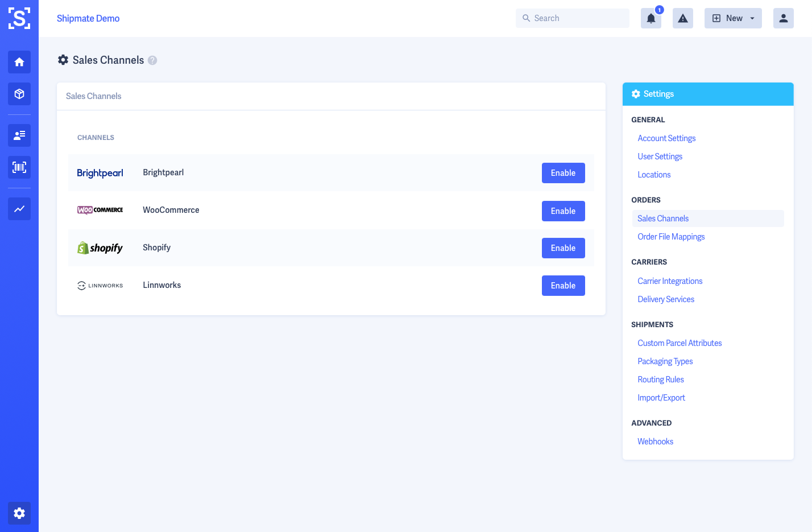Open Packaging Types
The width and height of the screenshot is (812, 532).
click(x=665, y=361)
